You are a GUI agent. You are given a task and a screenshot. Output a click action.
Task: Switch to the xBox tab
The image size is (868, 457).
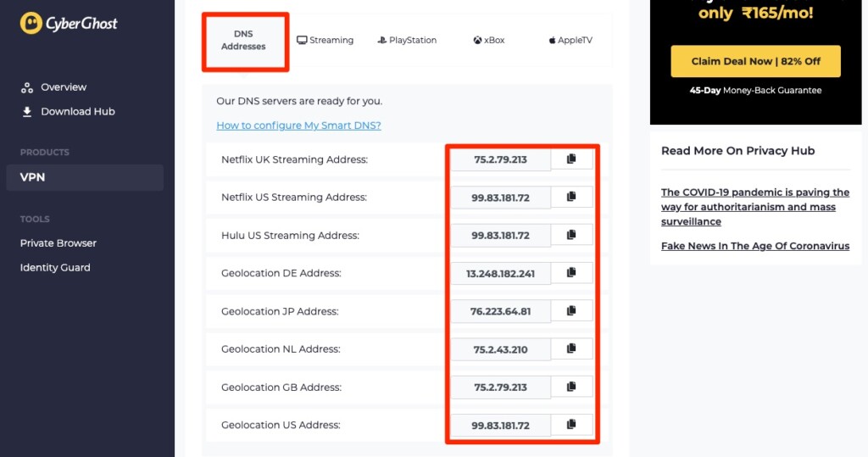click(x=489, y=41)
